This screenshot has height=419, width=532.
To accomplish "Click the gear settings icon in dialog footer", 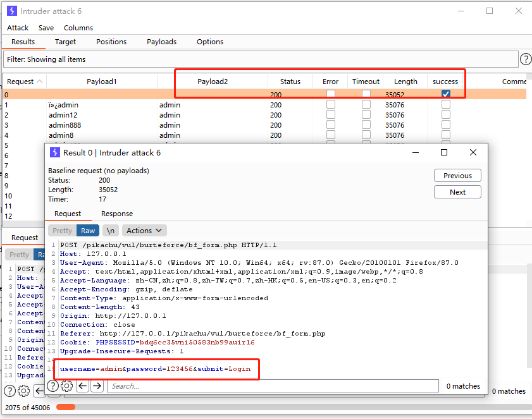I will point(66,385).
